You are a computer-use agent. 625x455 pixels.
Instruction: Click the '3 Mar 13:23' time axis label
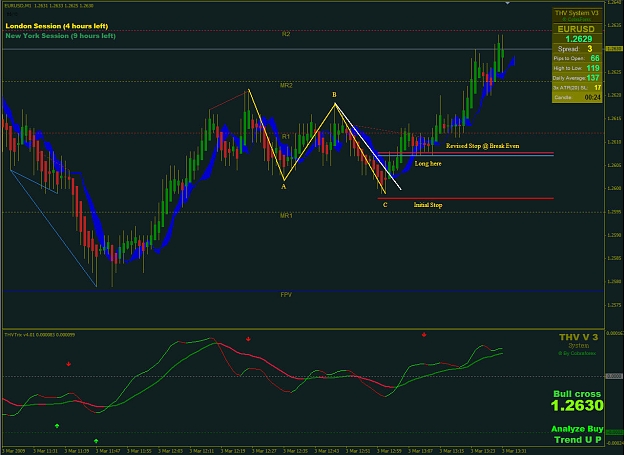click(483, 451)
